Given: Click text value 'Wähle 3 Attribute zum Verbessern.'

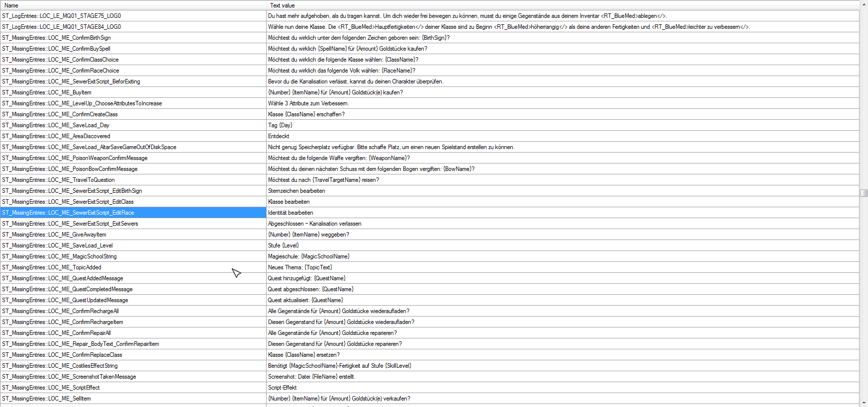Looking at the screenshot, I should [308, 103].
